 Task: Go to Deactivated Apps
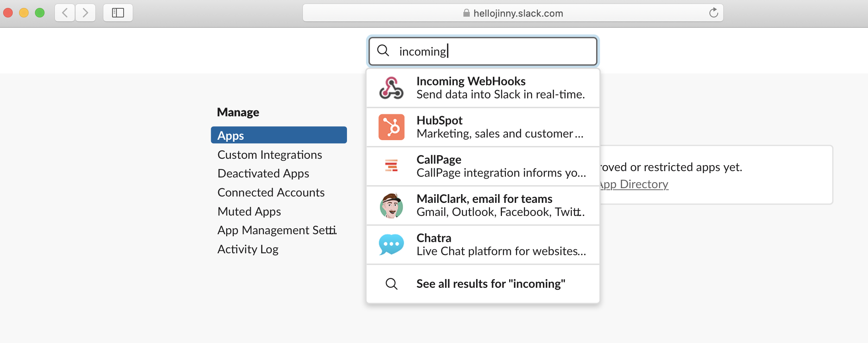(263, 173)
